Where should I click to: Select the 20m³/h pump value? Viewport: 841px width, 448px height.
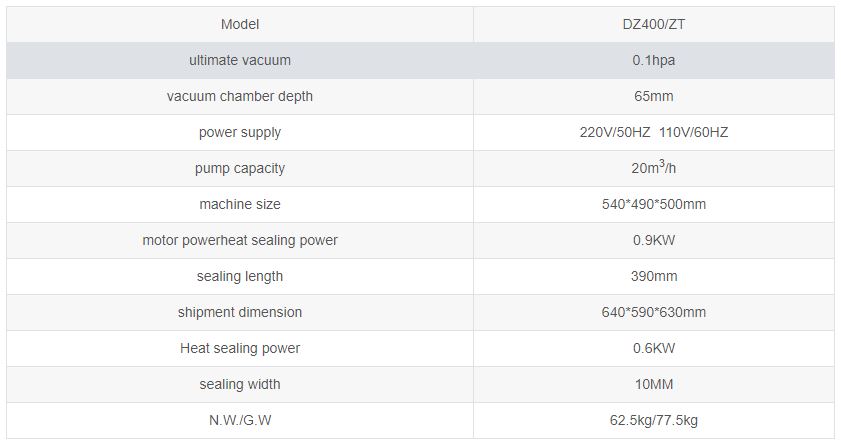tap(654, 168)
